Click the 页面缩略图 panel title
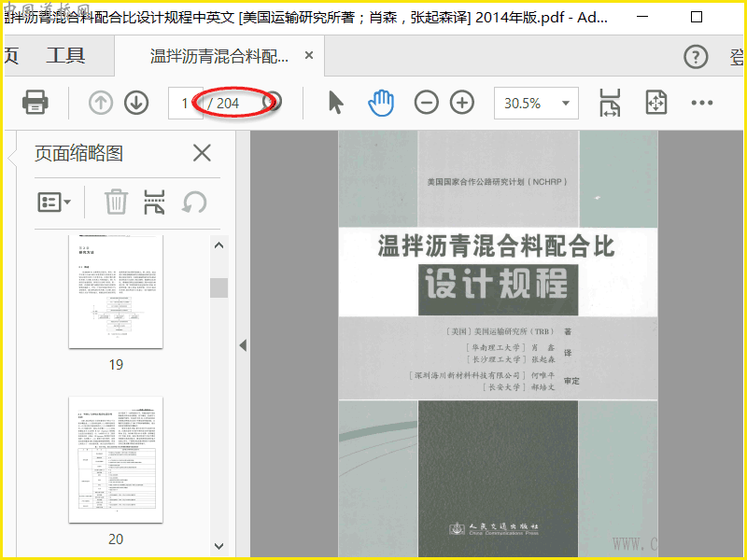Image resolution: width=747 pixels, height=560 pixels. (78, 153)
